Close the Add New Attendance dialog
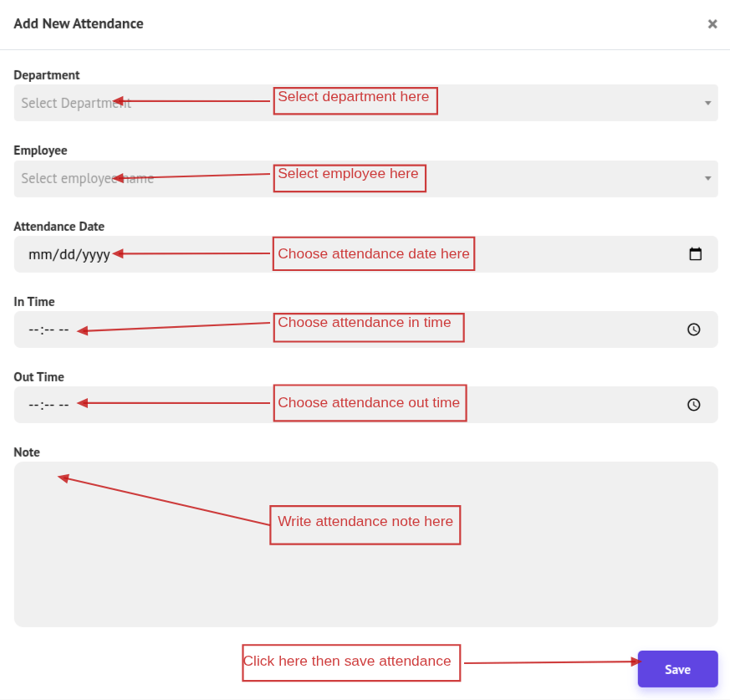 [x=712, y=24]
